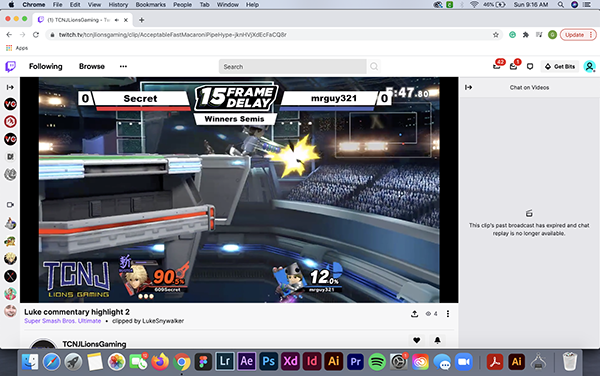Click the Get Bits button
This screenshot has height=376, width=600.
click(x=560, y=67)
